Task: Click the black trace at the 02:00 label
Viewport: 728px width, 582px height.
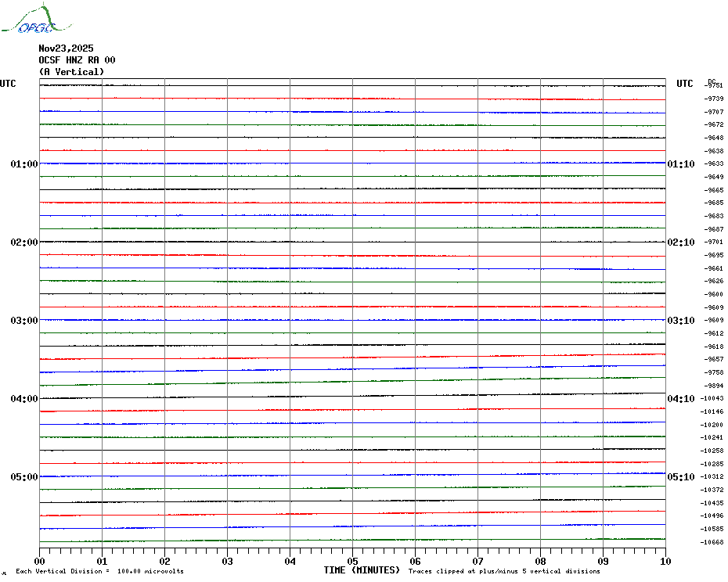Action: 352,242
